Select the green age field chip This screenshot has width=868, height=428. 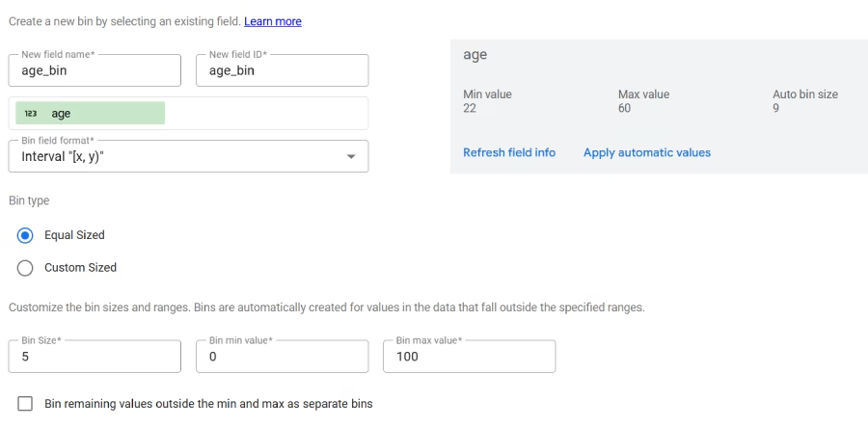[x=90, y=114]
